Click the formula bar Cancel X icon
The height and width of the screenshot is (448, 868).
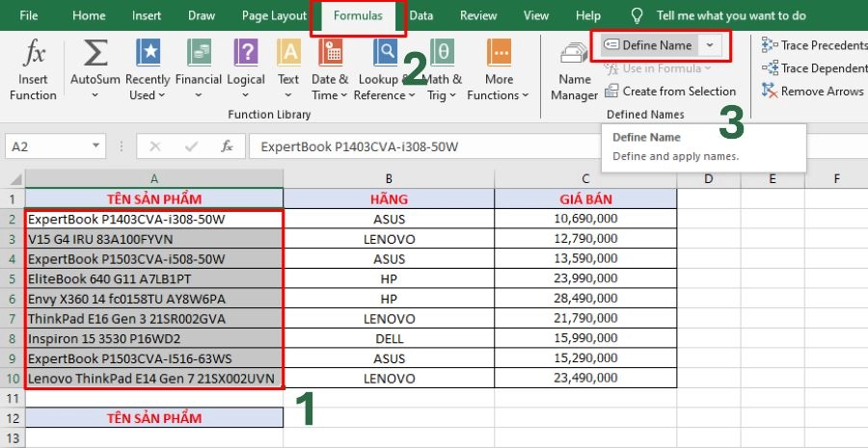click(x=155, y=146)
